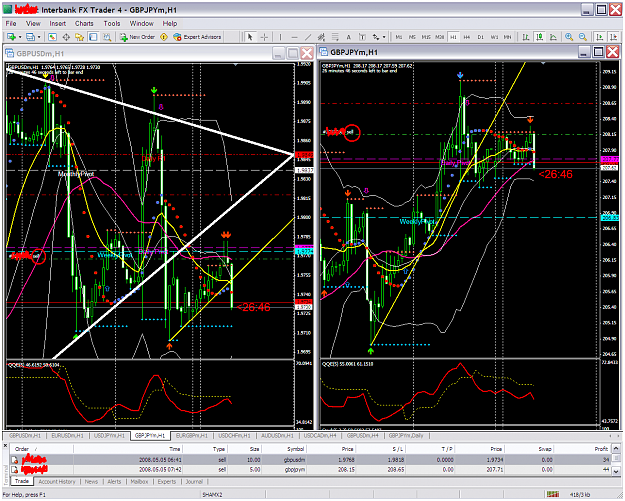Toggle the Data Window crosshair-target icon
Screen dimensions: 625x501
point(66,37)
